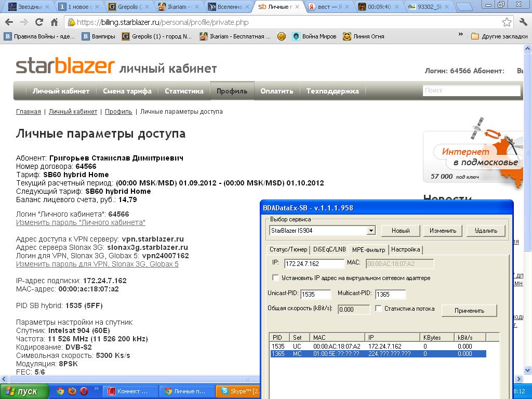Image resolution: width=532 pixels, height=399 pixels.
Task: Click the starblazer logo
Action: click(65, 66)
